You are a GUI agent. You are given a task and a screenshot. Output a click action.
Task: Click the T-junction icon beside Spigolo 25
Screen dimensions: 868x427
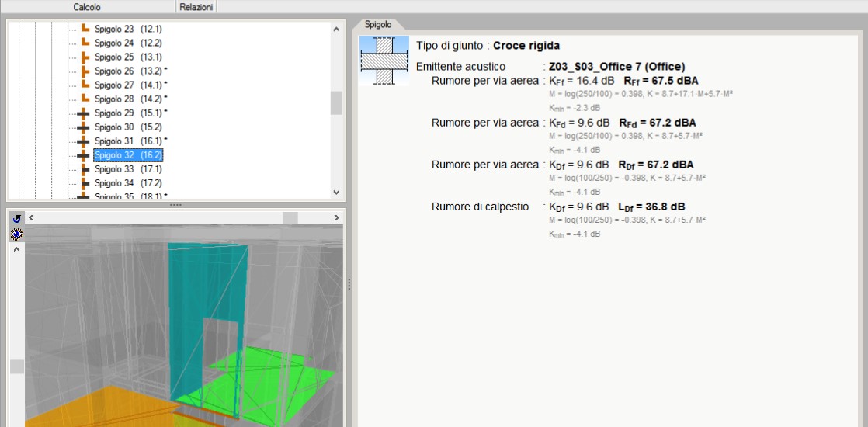[x=85, y=57]
